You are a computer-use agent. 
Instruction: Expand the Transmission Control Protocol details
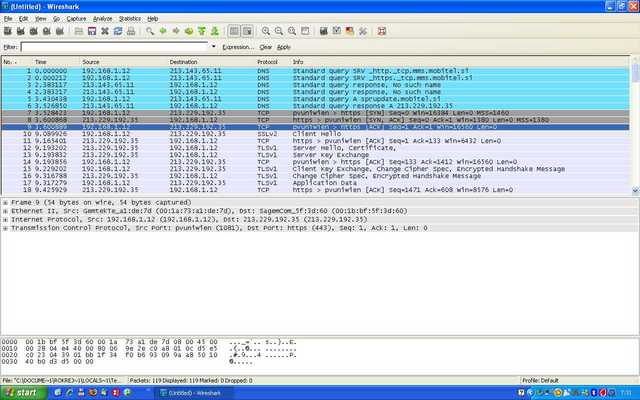coord(5,228)
